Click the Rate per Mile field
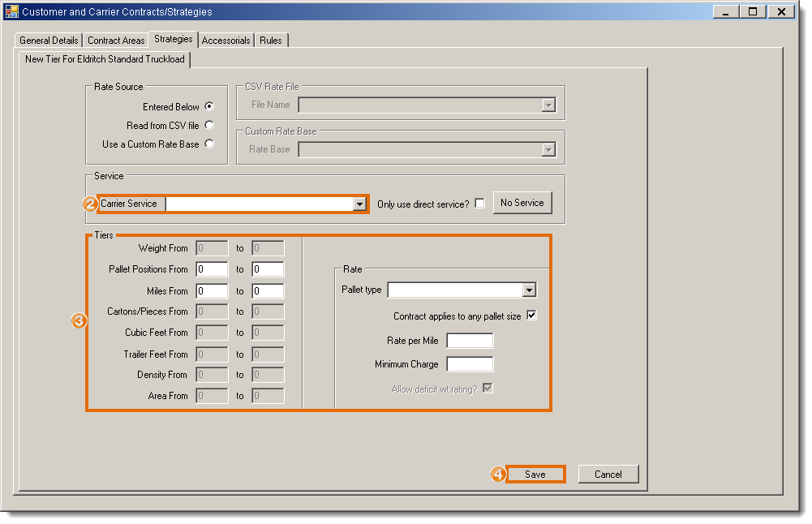 click(x=470, y=341)
